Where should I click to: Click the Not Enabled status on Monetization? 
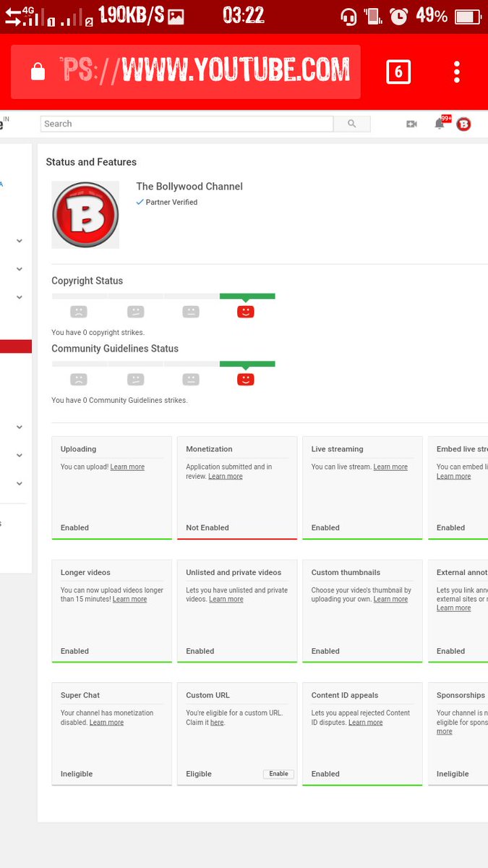[207, 528]
